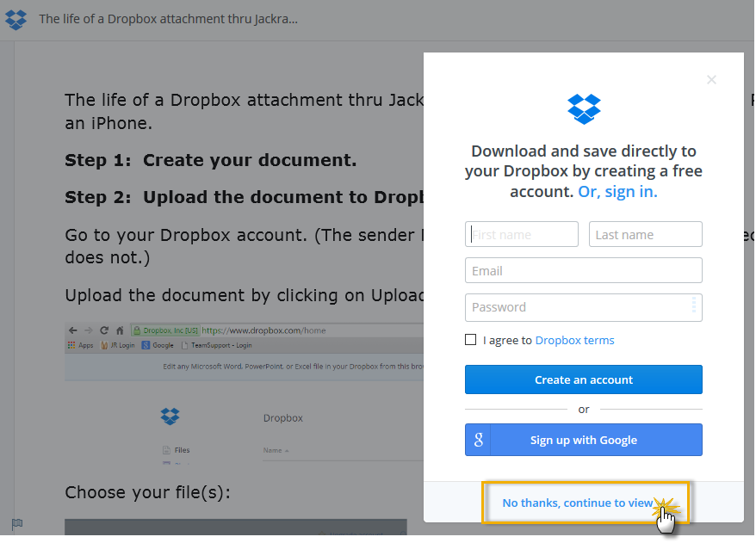
Task: Choose 'No thanks, continue to view'
Action: coord(578,503)
